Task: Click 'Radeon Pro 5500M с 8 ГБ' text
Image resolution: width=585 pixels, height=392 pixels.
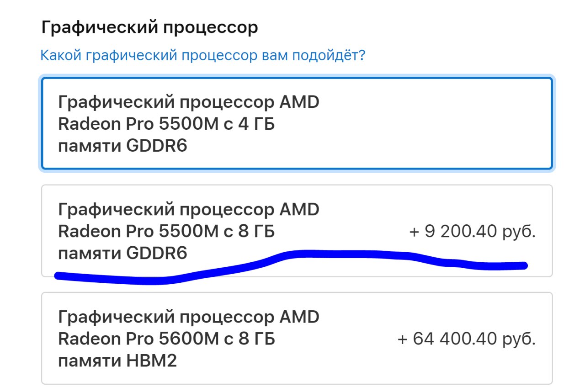Action: coord(166,232)
